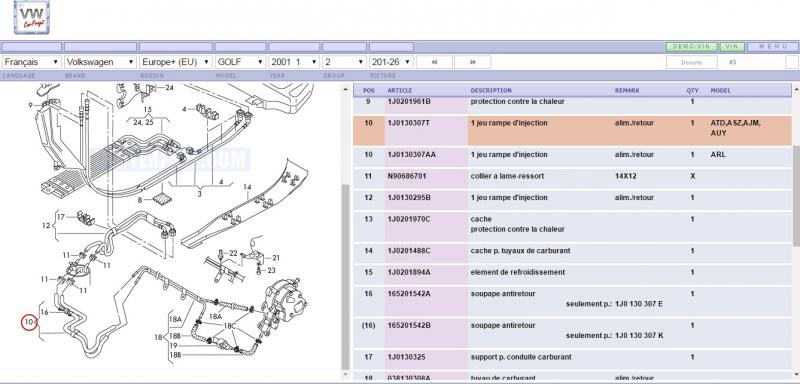The image size is (800, 384).
Task: Open the 201-26 picture dropdown
Action: pyautogui.click(x=391, y=62)
